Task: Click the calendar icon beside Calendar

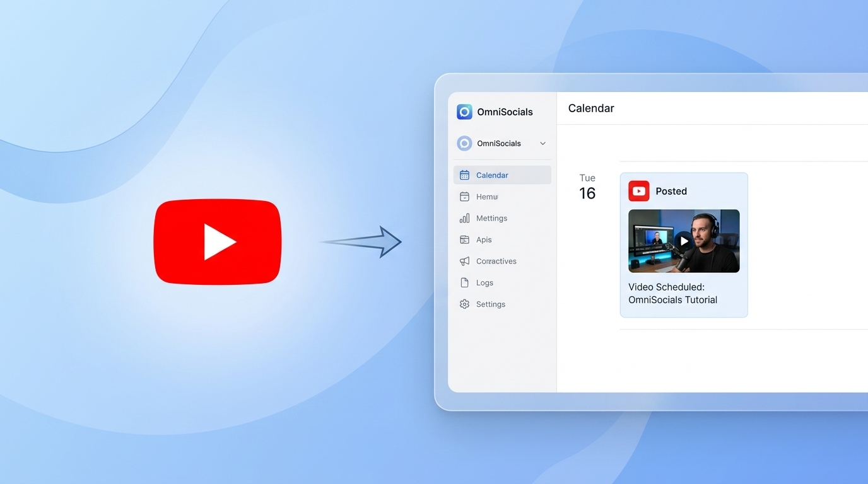Action: click(x=464, y=175)
